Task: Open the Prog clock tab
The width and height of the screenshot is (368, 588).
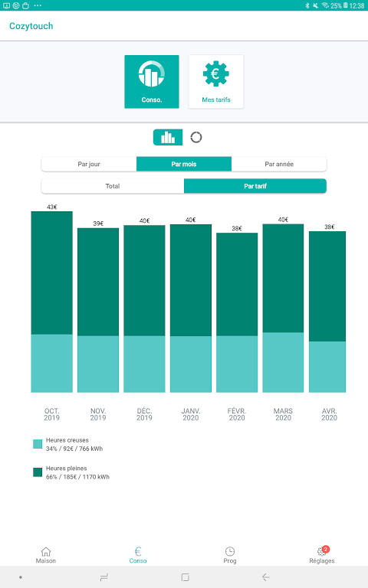Action: point(230,555)
